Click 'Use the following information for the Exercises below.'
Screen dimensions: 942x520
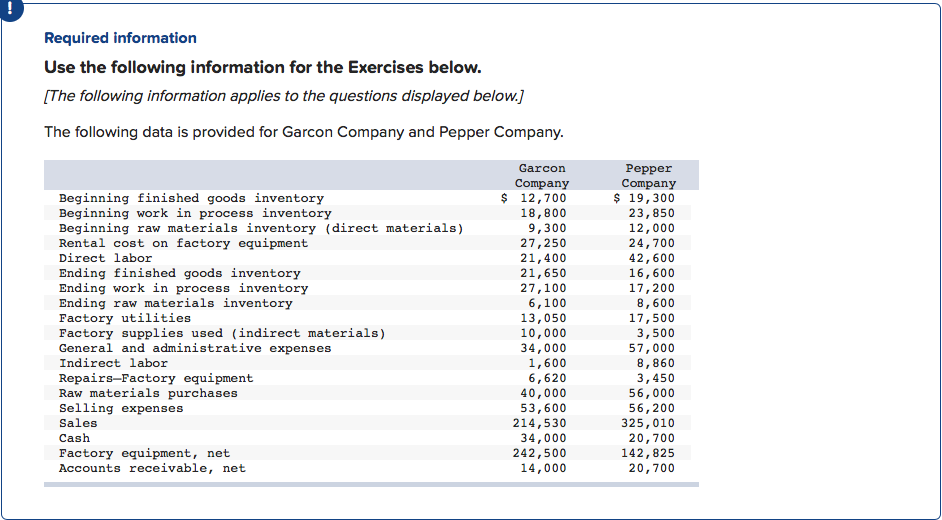[263, 67]
